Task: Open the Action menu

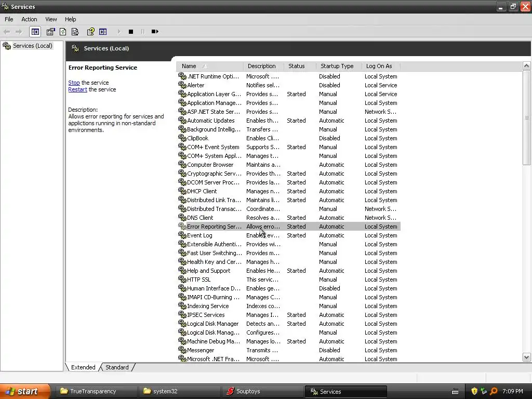Action: pyautogui.click(x=29, y=19)
